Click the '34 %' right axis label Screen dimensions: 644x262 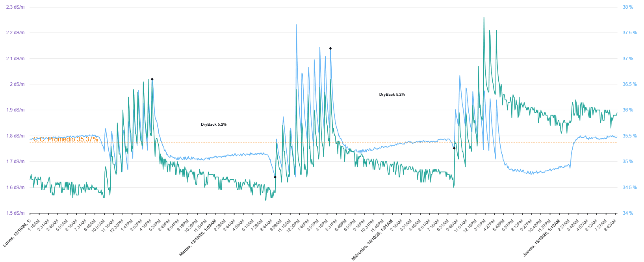tap(628, 213)
